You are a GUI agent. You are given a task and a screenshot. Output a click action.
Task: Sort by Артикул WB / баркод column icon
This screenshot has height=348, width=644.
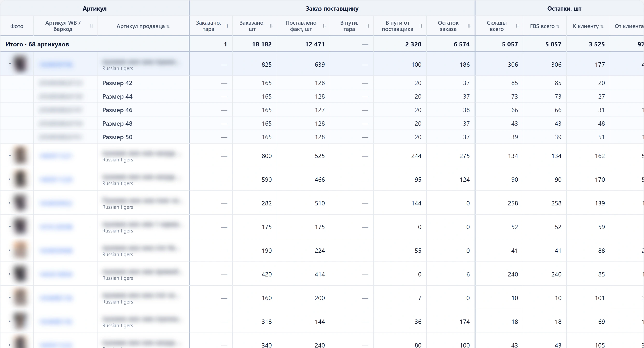(91, 26)
